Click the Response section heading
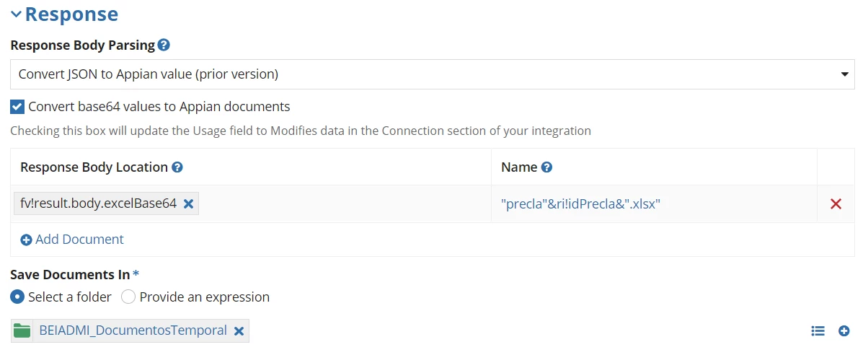The width and height of the screenshot is (868, 355). click(x=71, y=14)
